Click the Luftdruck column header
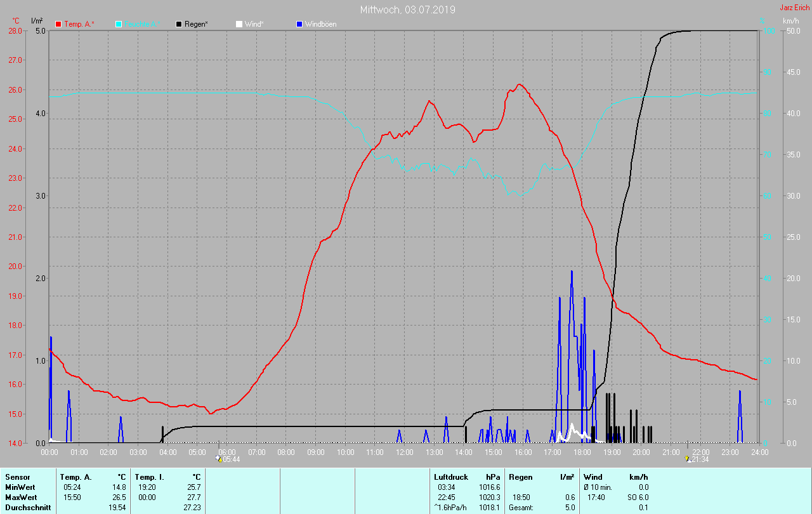The width and height of the screenshot is (812, 514). pos(450,477)
